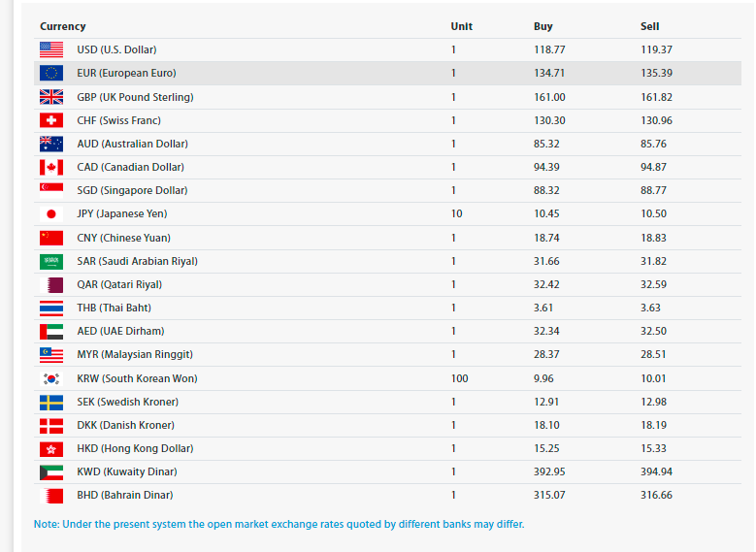The width and height of the screenshot is (756, 552).
Task: Click the European Union flag icon
Action: [51, 73]
